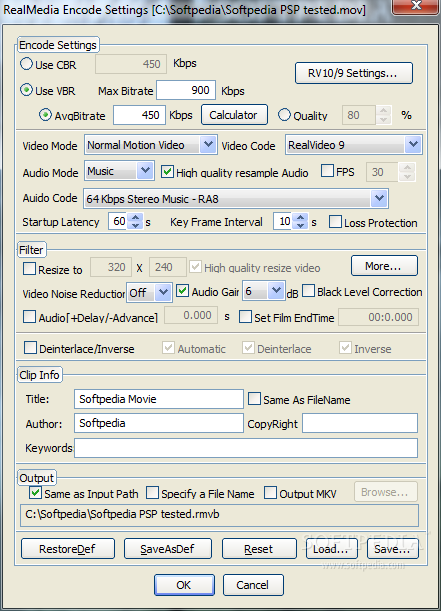Decrease Startup Latency with down arrow
Screen dimensions: 441x611
(x=135, y=226)
